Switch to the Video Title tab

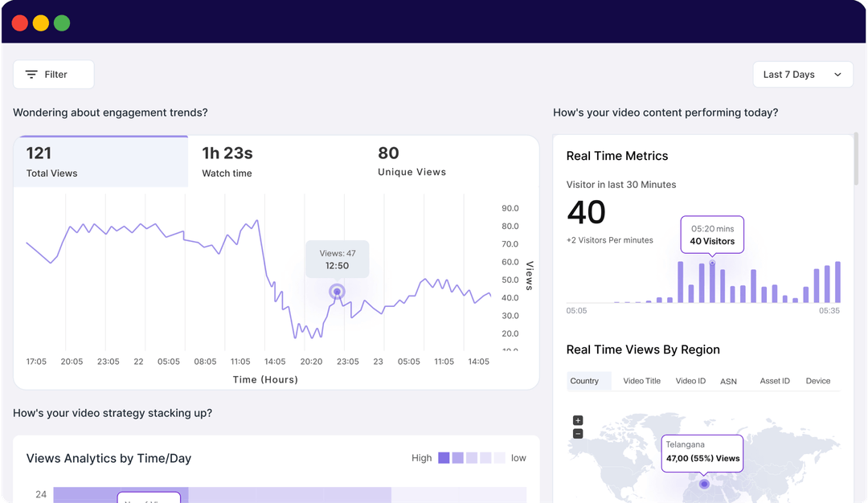tap(641, 380)
